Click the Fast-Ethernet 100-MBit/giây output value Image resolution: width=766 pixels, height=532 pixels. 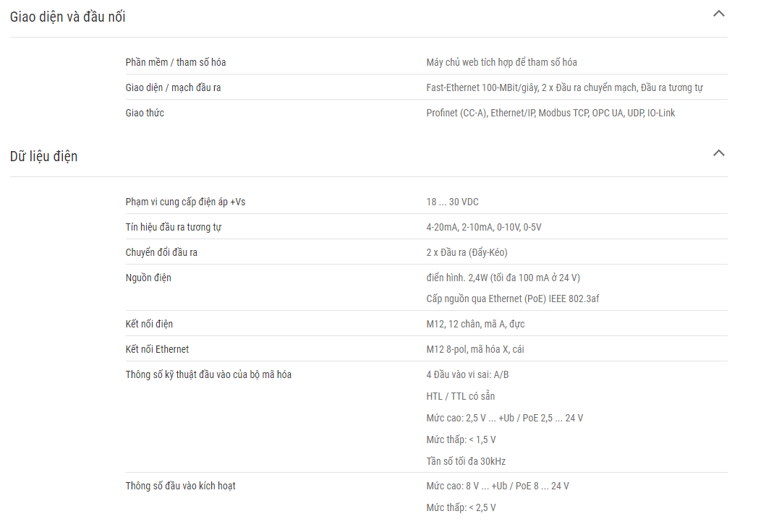pyautogui.click(x=564, y=88)
